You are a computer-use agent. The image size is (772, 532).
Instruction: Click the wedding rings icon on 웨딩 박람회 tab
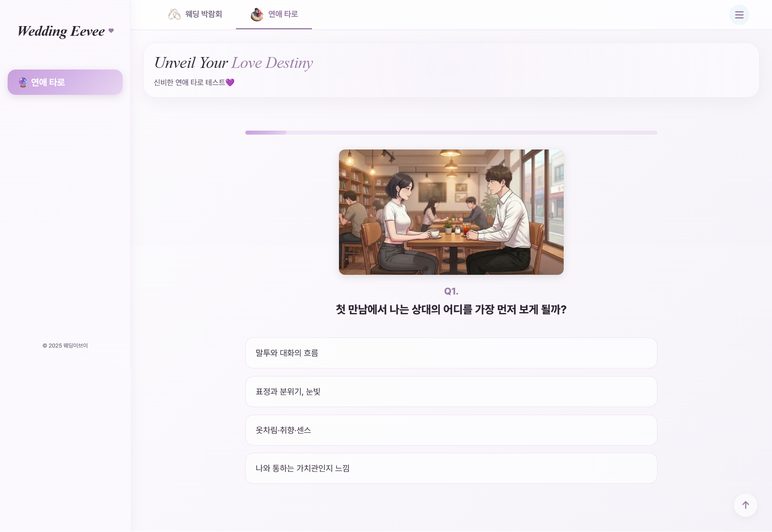(x=174, y=14)
